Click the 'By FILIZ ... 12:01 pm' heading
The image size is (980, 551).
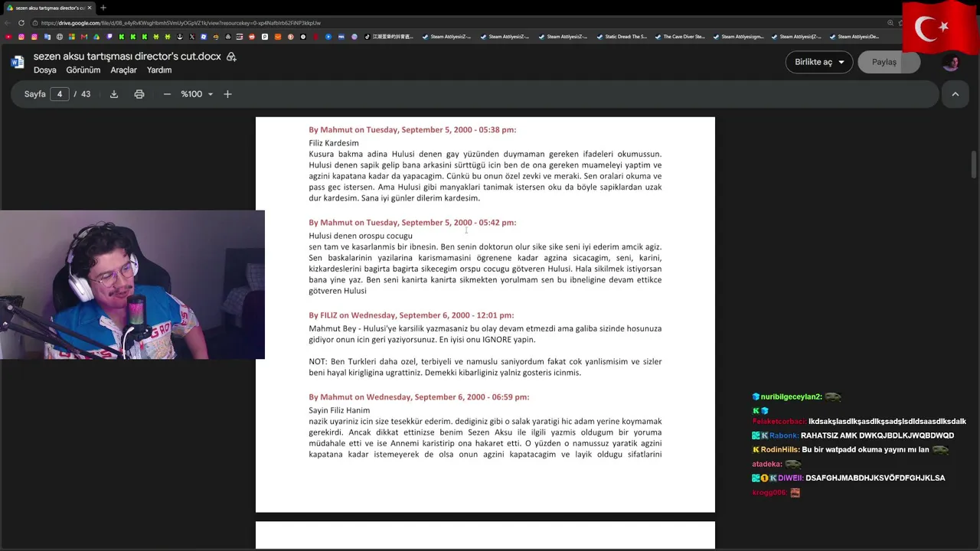(411, 315)
